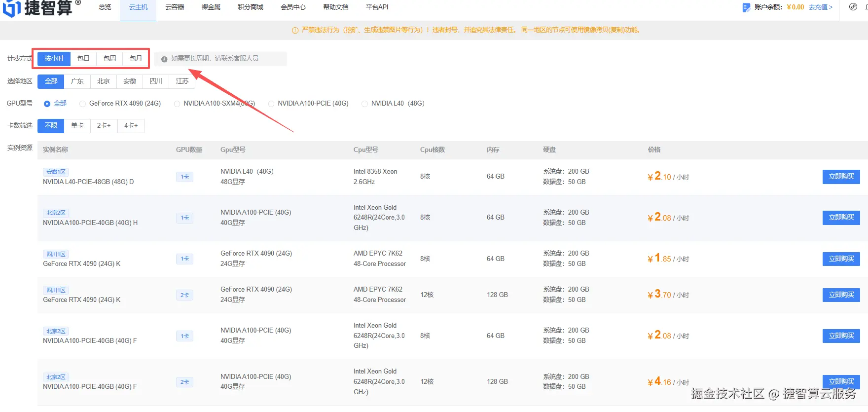Filter region by 广东
The height and width of the screenshot is (412, 868).
point(77,81)
